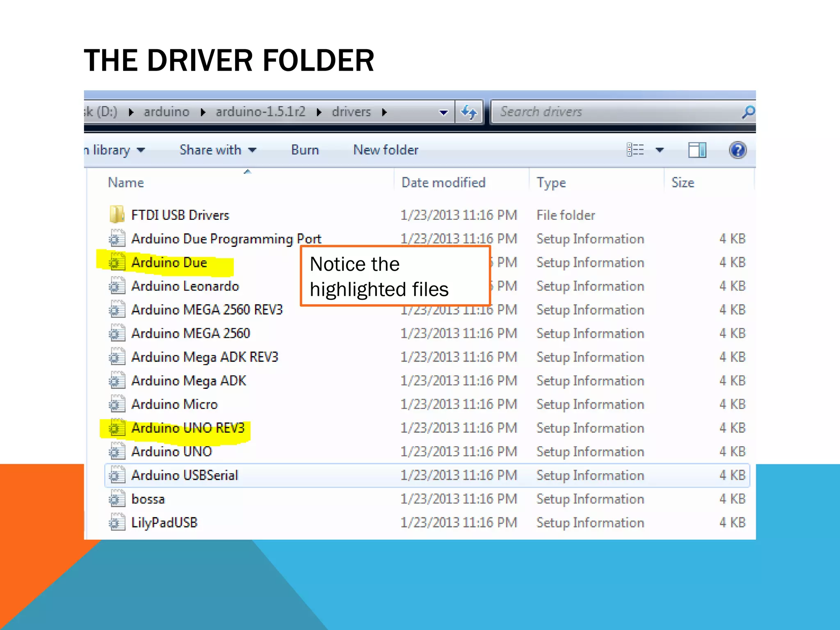Click drivers breadcrumb segment
Screen dimensions: 840x630
352,112
